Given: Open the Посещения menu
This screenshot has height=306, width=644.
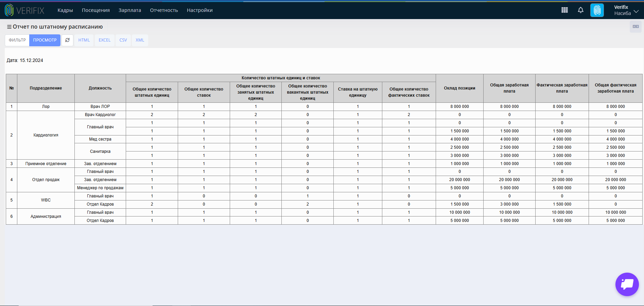Looking at the screenshot, I should pyautogui.click(x=96, y=10).
